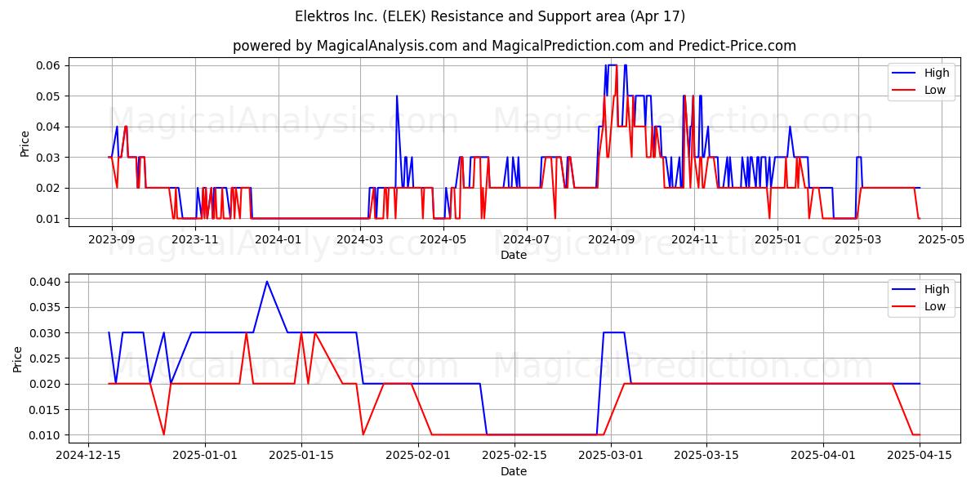This screenshot has height=490, width=980.
Task: Click the '2025-05' x-axis tick label
Action: tap(942, 239)
